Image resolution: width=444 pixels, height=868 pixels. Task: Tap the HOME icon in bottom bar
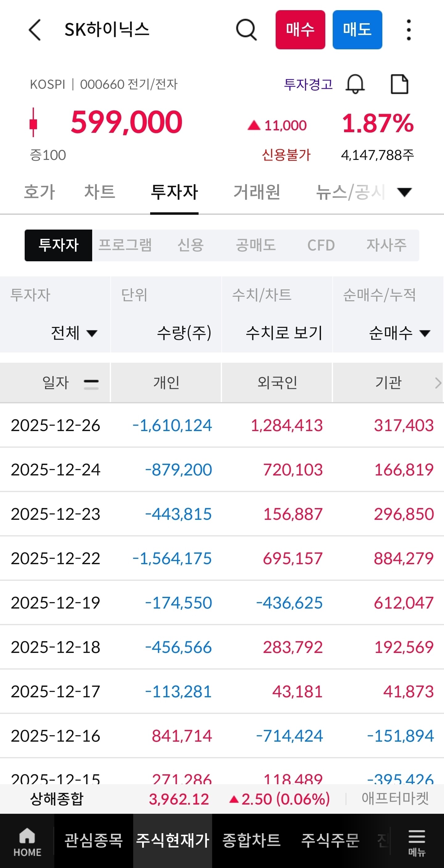(x=27, y=841)
